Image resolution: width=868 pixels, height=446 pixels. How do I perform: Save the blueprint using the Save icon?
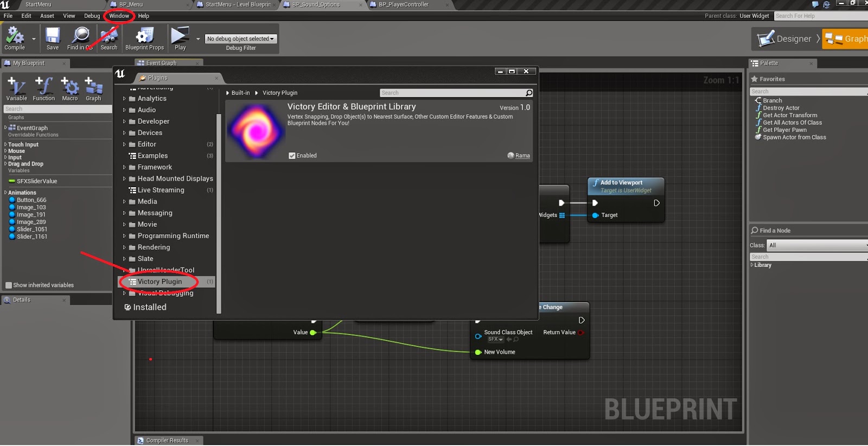(x=53, y=39)
